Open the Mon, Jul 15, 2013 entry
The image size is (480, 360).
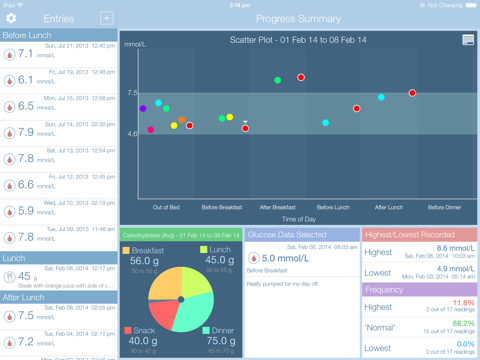(x=59, y=107)
